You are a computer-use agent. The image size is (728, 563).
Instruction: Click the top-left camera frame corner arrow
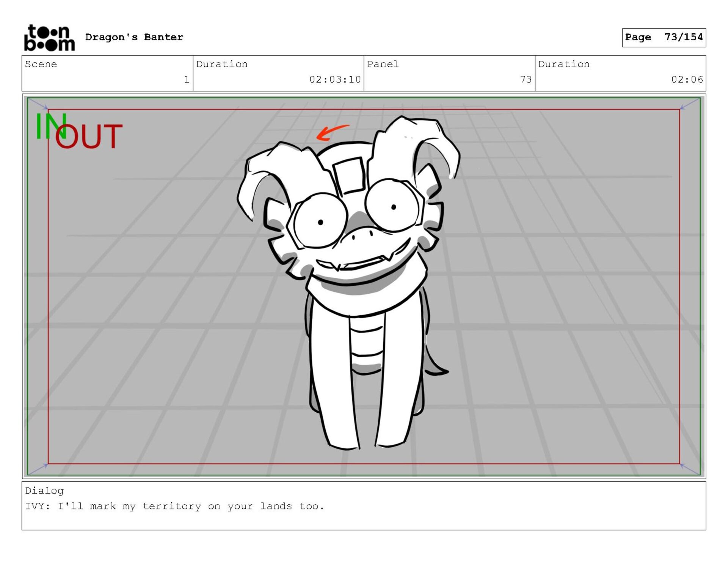pyautogui.click(x=38, y=104)
